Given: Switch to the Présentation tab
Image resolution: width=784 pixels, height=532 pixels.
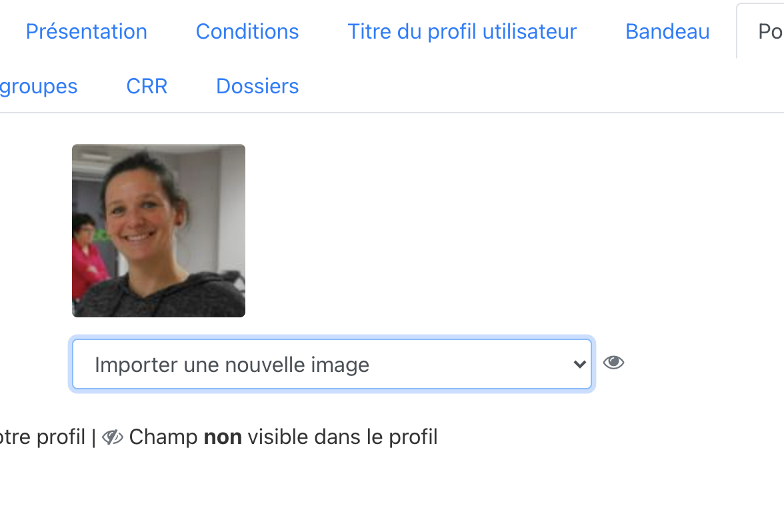Looking at the screenshot, I should point(87,31).
